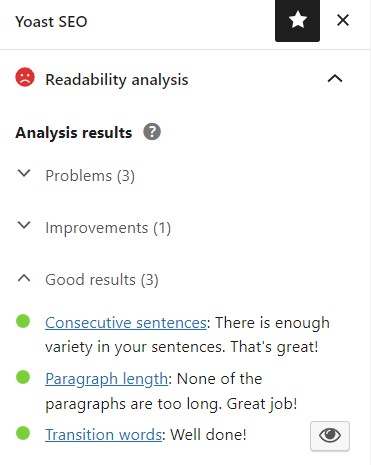Open the Paragraph length link

pos(107,379)
